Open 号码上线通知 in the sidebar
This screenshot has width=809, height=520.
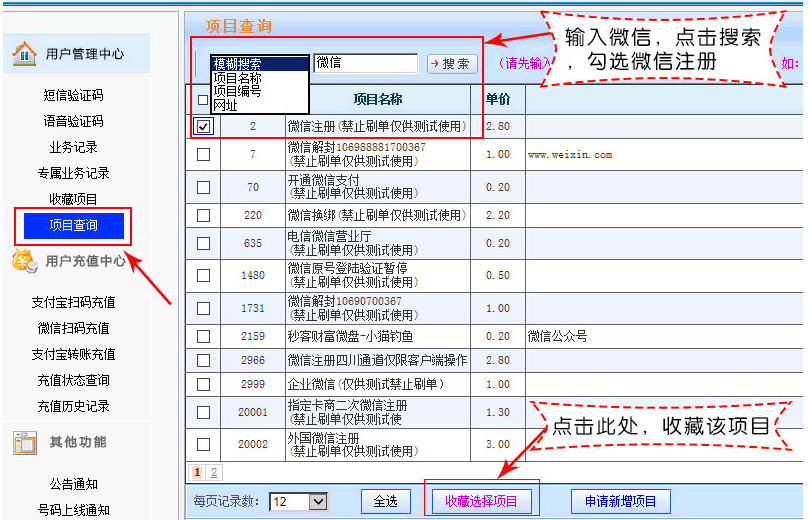[x=73, y=510]
